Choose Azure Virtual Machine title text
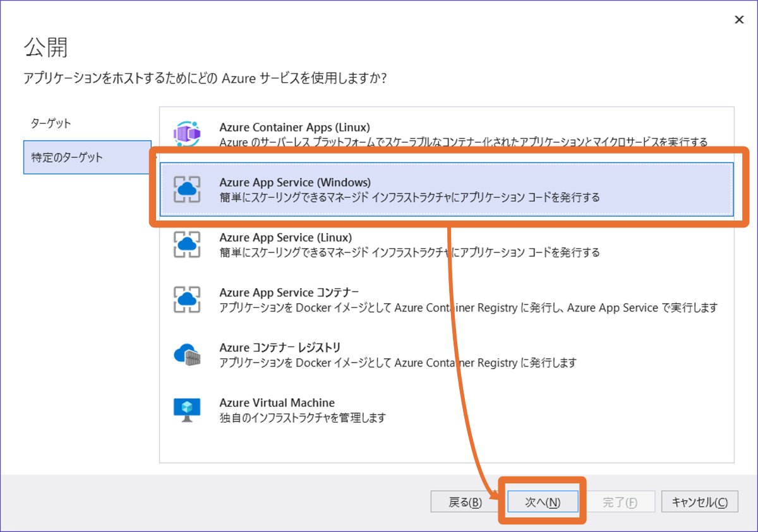 [x=277, y=402]
